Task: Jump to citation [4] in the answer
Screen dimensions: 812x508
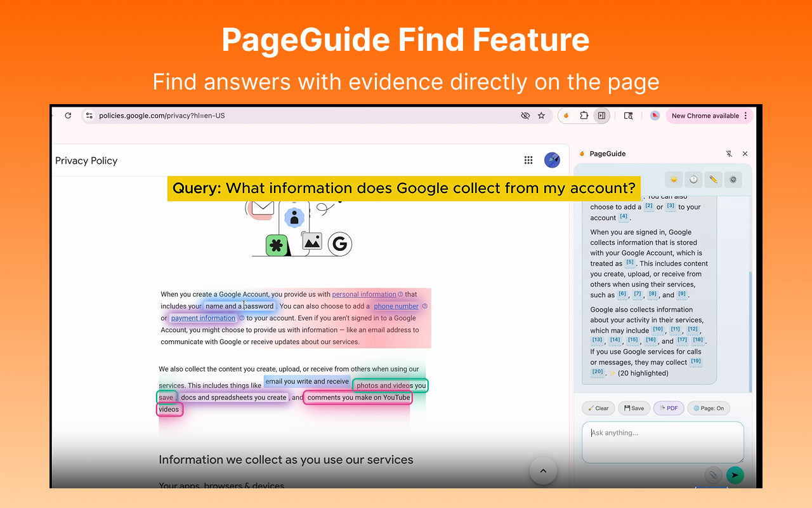Action: tap(624, 217)
